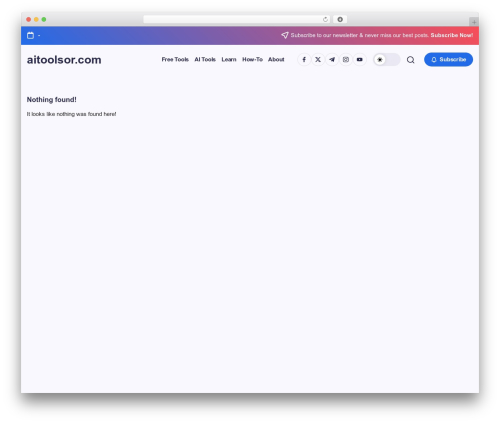Screen dimensions: 500x423
Task: Click the calendar icon in top banner
Action: pyautogui.click(x=30, y=35)
